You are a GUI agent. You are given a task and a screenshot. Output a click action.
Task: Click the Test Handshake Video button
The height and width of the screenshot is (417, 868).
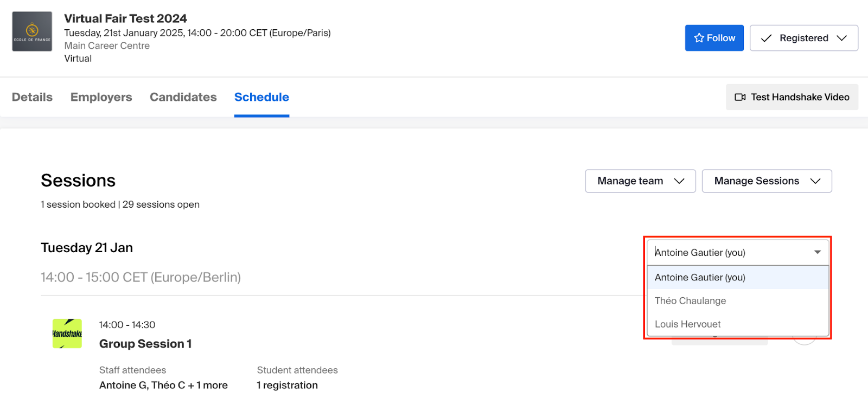tap(792, 97)
